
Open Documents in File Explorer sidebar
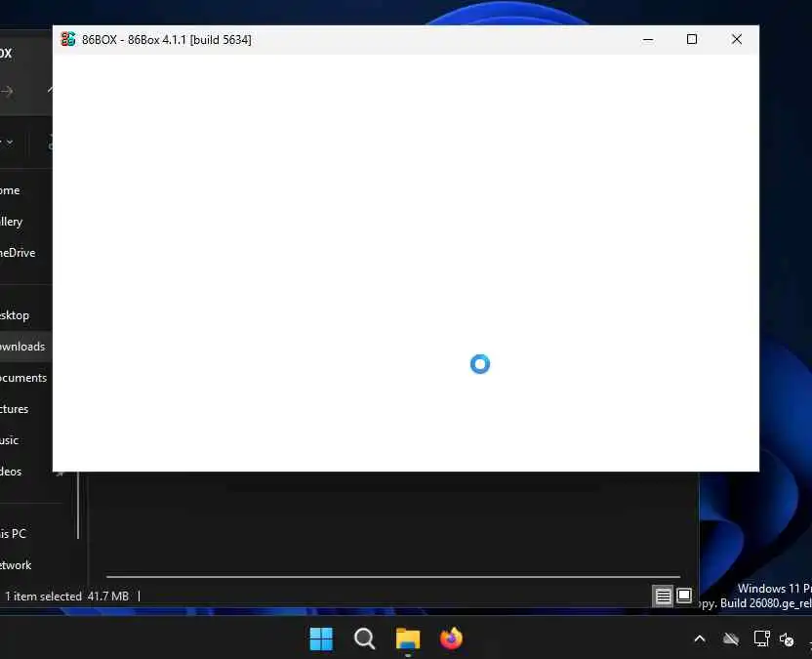[23, 378]
